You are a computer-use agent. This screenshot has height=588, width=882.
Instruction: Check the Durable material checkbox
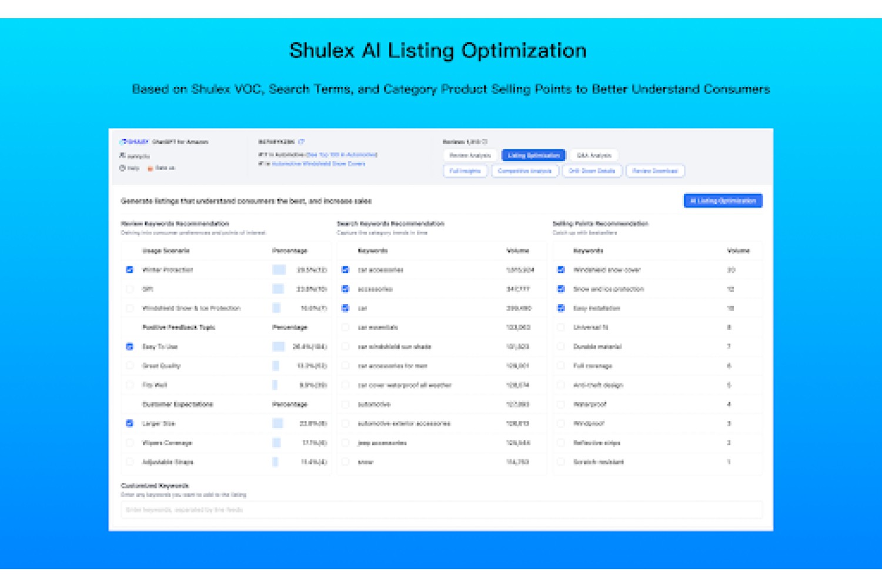[561, 346]
